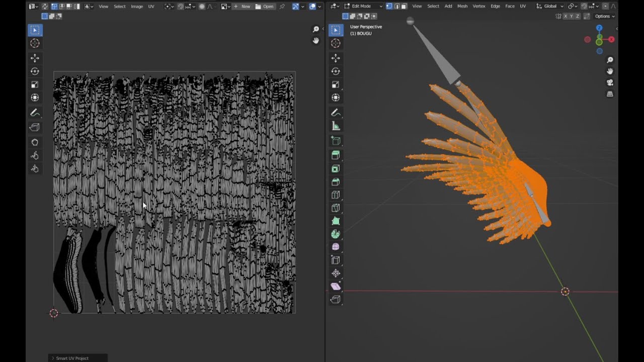Select the Rotate tool in UV editor
Screen dimensions: 644x362
(x=35, y=71)
